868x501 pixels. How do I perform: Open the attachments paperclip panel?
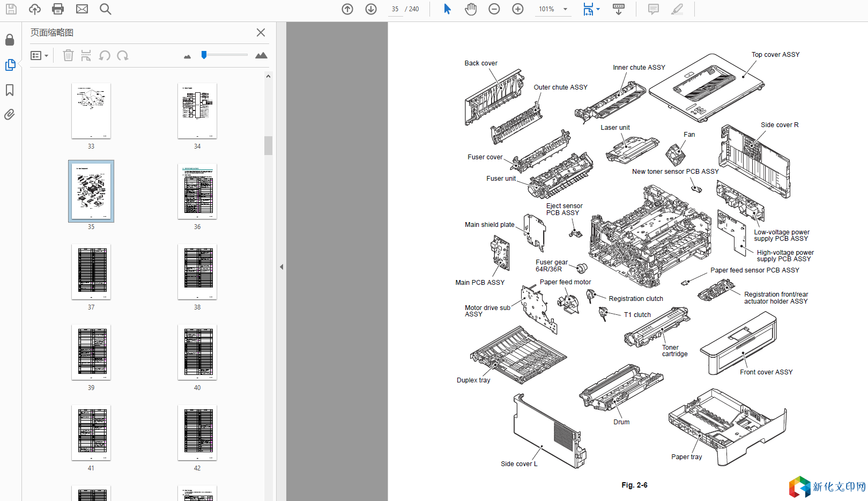(x=10, y=115)
